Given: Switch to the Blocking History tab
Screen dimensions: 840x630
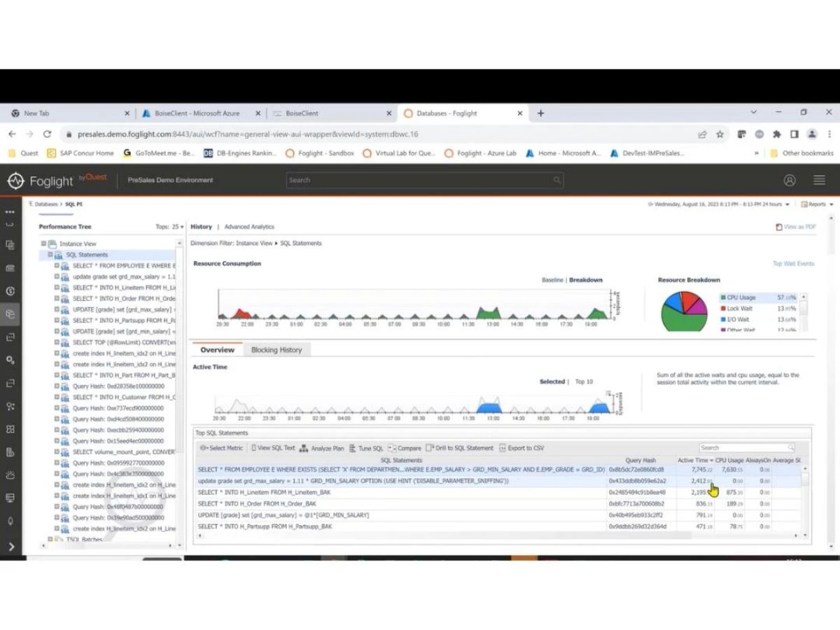Looking at the screenshot, I should (x=276, y=350).
